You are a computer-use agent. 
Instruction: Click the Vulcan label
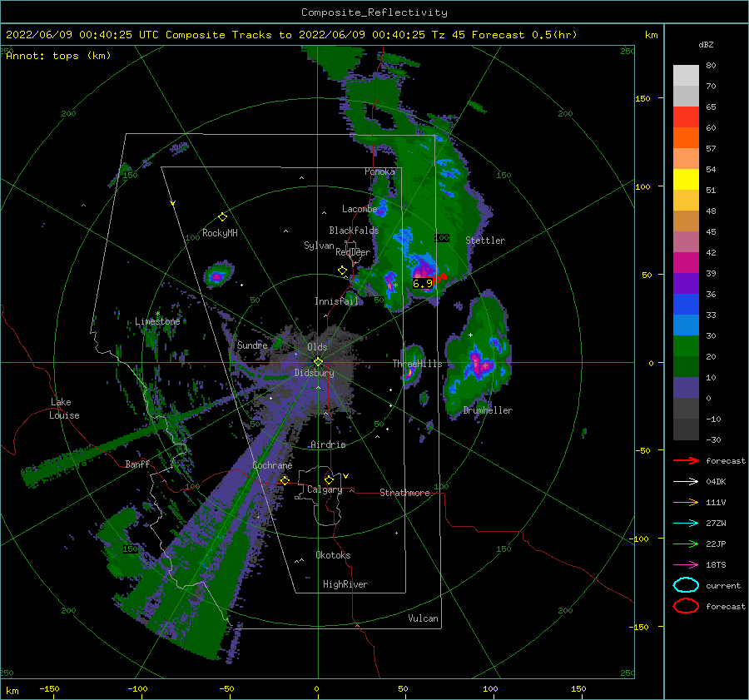point(424,618)
